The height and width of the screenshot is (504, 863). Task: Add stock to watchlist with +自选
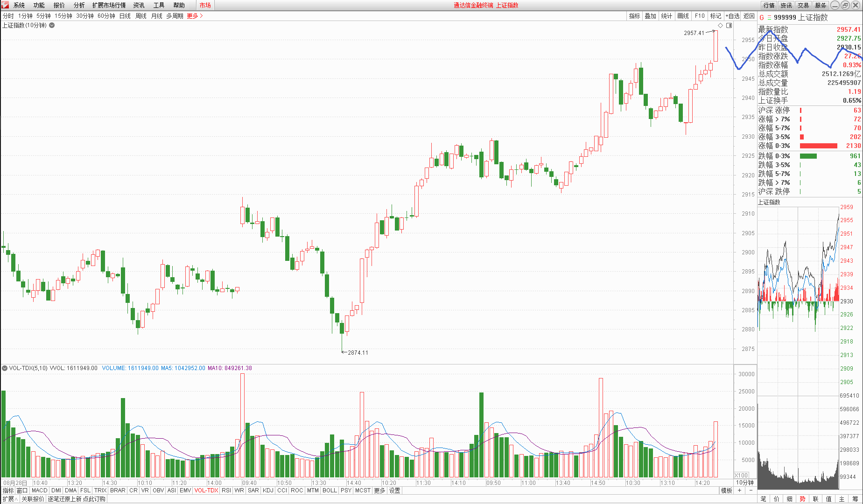pos(732,16)
